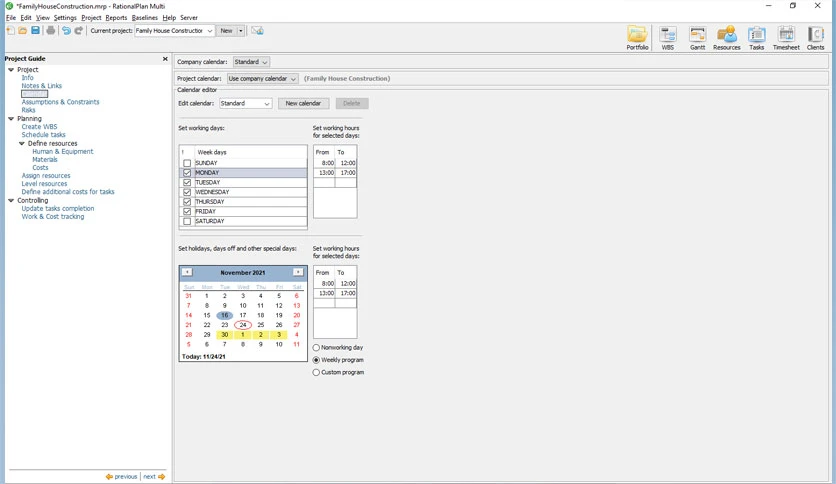836x484 pixels.
Task: Click the Delete calendar button
Action: coord(352,103)
